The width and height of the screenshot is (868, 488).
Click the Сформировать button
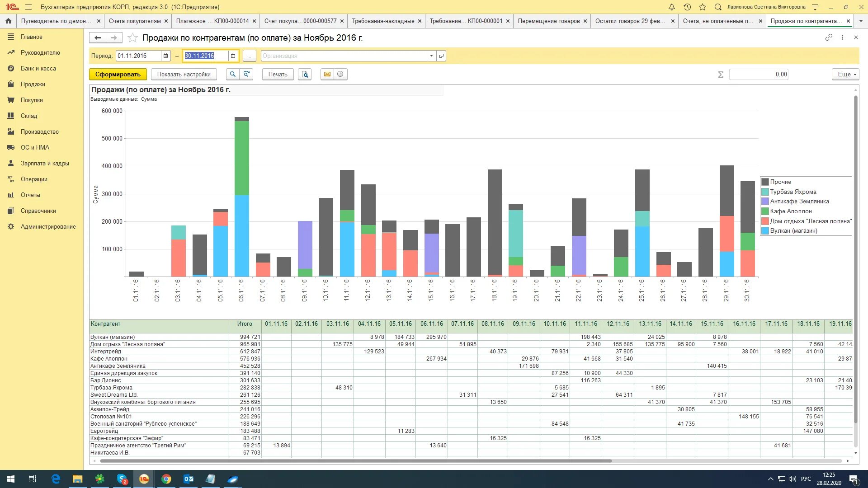[118, 75]
